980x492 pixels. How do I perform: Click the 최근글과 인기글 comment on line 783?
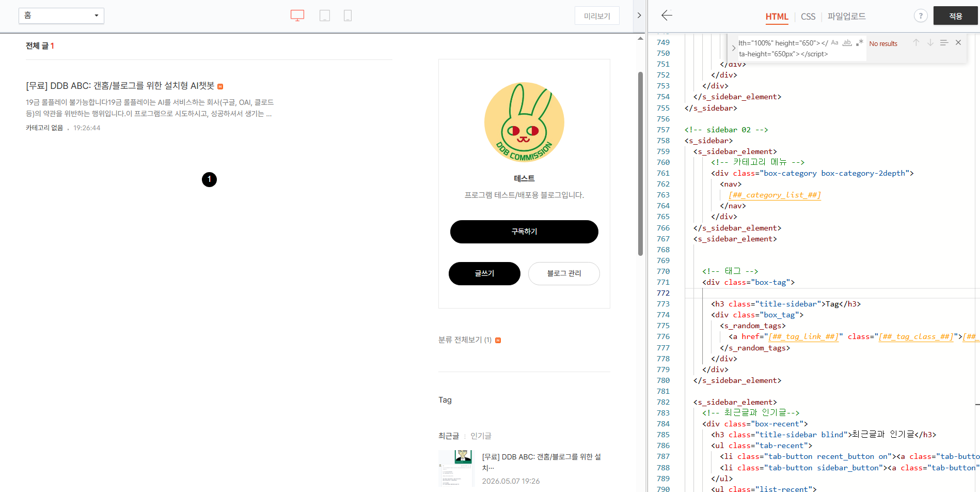tap(751, 412)
